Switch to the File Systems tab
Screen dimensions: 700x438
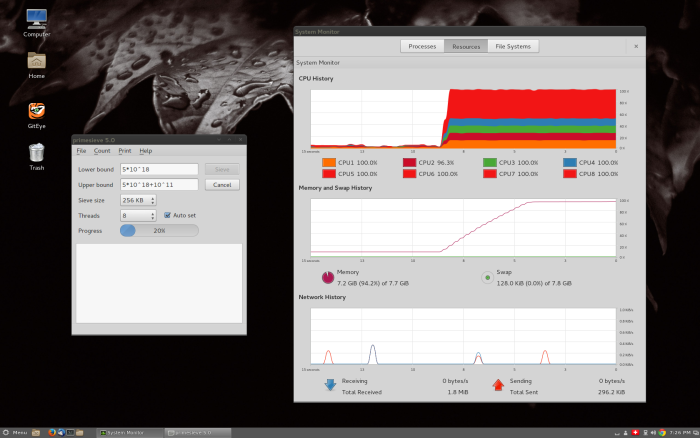(513, 46)
